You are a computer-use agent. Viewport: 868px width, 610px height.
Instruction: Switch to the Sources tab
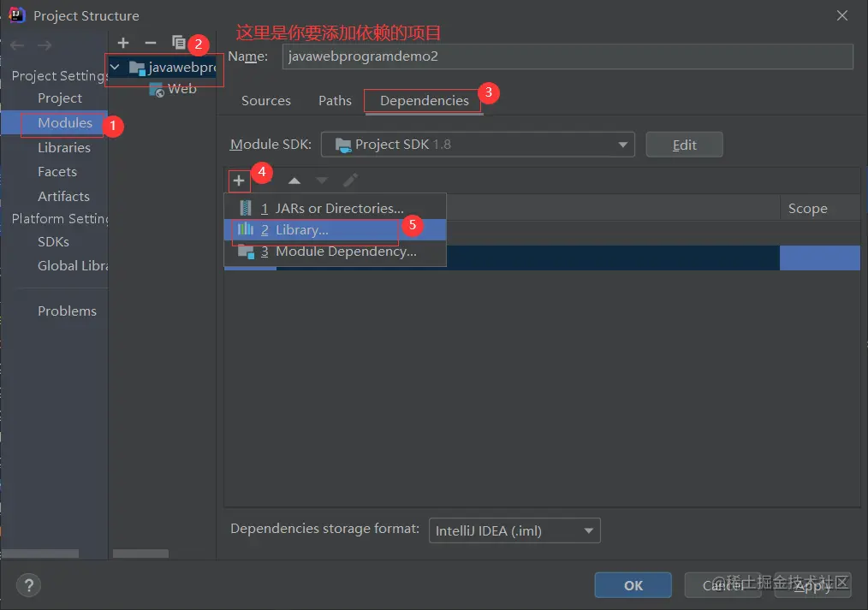coord(265,101)
